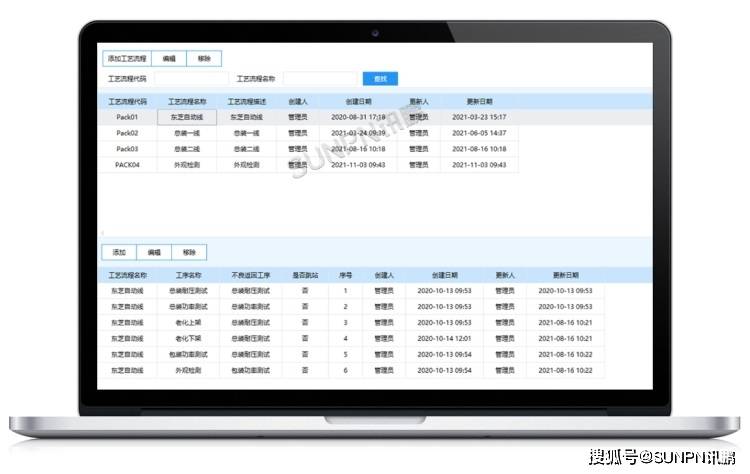Viewport: 750px width, 474px height.
Task: Click 移除 in the top button group
Action: [204, 59]
